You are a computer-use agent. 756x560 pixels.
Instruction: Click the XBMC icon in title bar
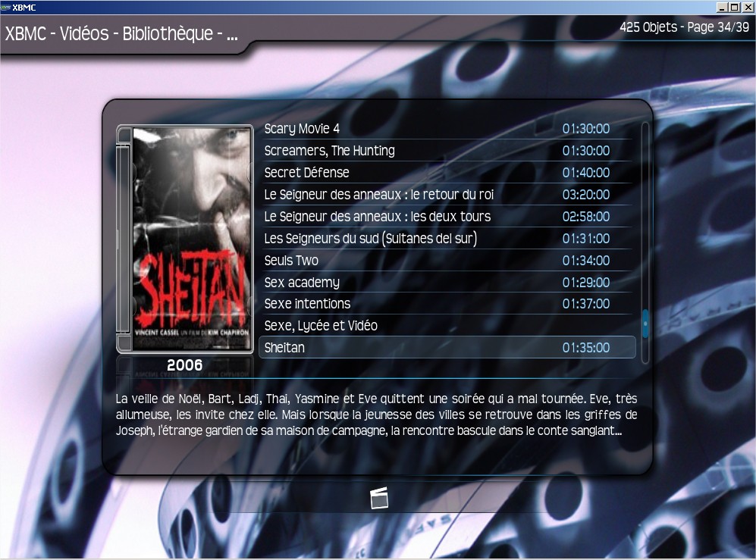6,7
